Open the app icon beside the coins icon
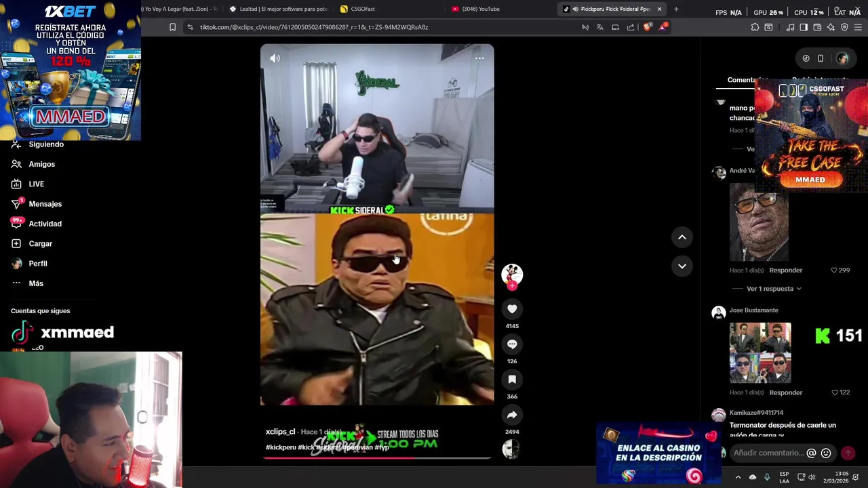The width and height of the screenshot is (868, 488). click(821, 58)
